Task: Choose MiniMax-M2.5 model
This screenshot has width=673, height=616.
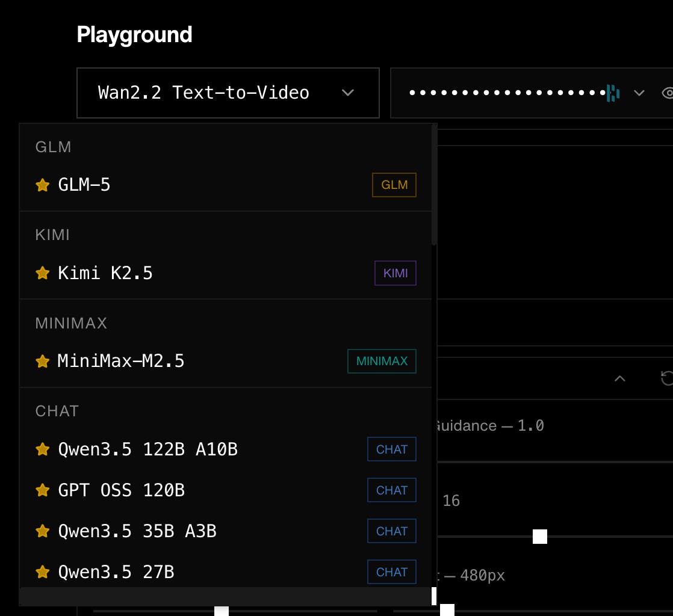Action: click(226, 361)
